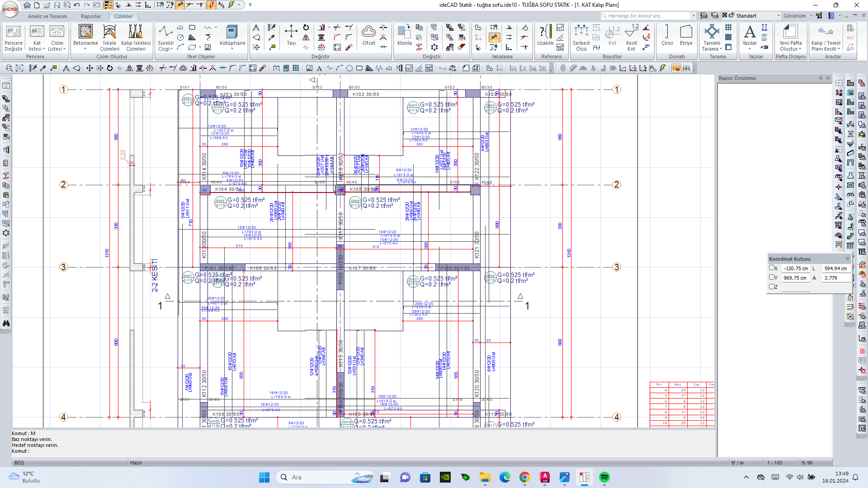Open Google Chrome from taskbar
Screen dimensions: 868x488
[524, 477]
